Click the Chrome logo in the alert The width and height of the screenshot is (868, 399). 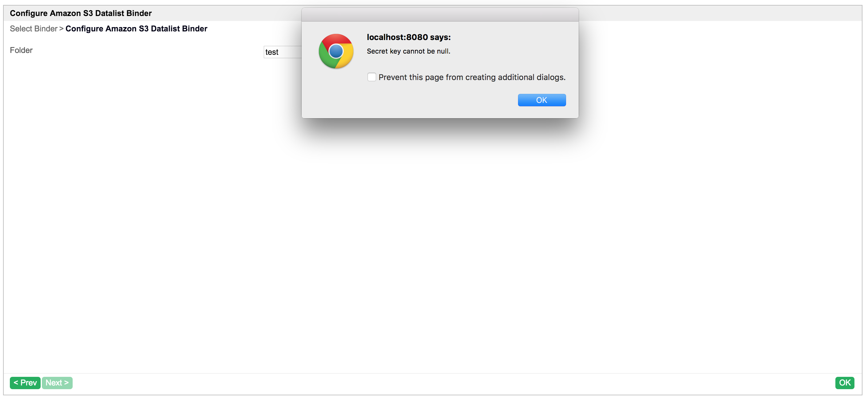[336, 51]
